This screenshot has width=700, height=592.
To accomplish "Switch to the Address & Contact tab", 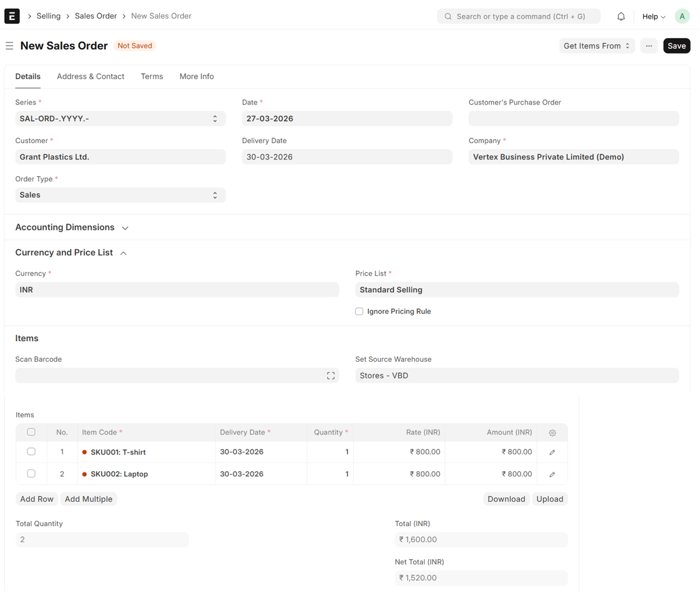I will tap(90, 77).
